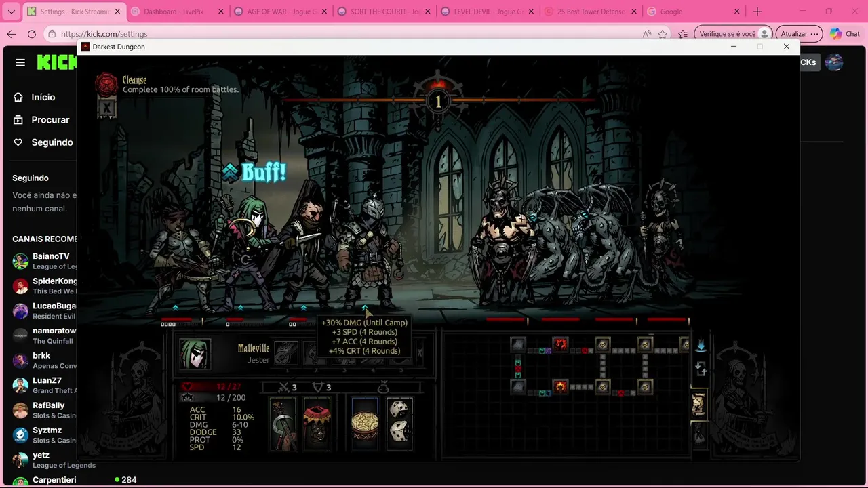This screenshot has height=488, width=868.
Task: Click the golden bowl trinket slot
Action: coord(365,424)
